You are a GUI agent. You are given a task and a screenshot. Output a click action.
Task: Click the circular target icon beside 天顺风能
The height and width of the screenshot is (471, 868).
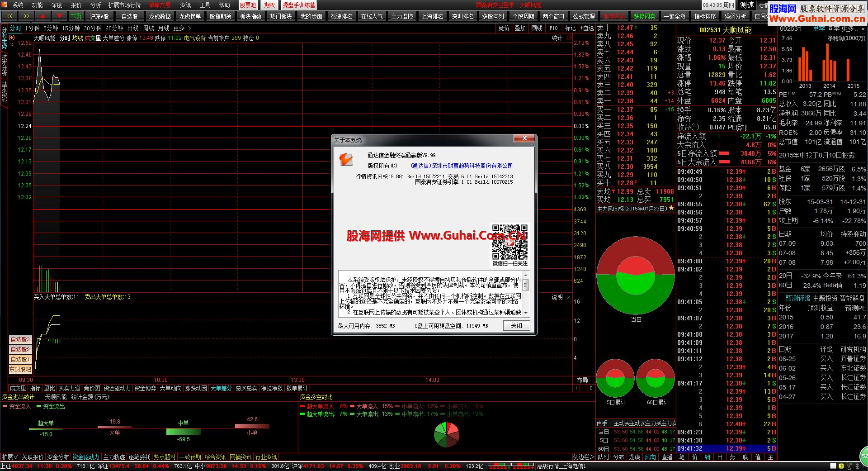[x=12, y=38]
